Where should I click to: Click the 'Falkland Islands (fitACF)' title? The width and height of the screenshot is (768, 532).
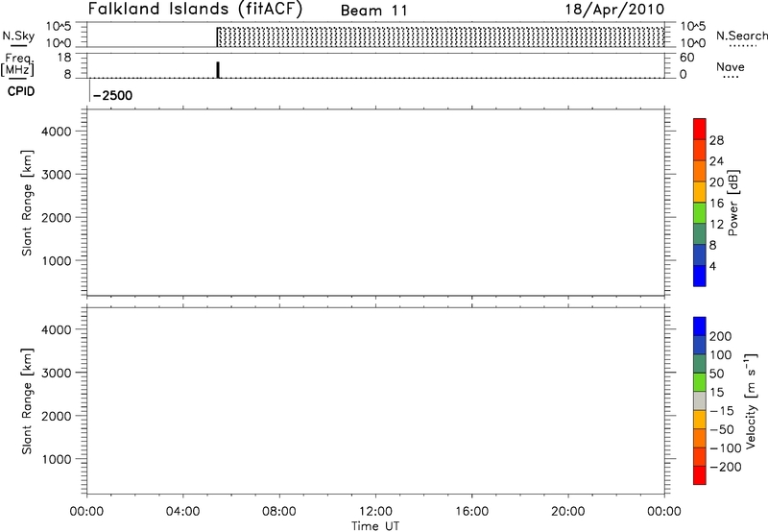(195, 10)
